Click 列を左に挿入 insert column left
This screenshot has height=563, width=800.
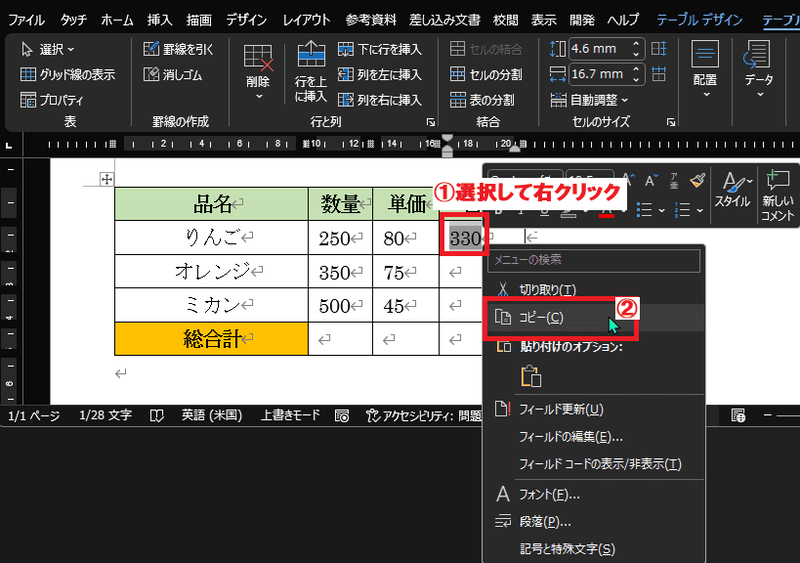[x=380, y=75]
